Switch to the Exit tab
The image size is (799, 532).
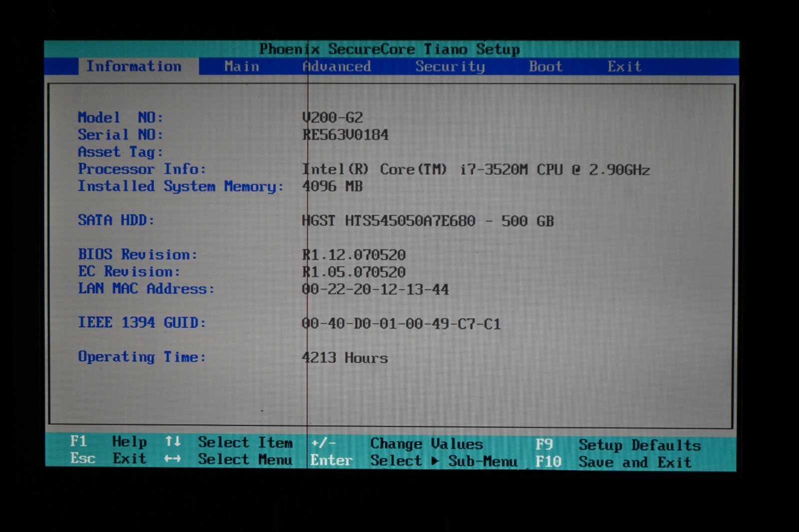[x=624, y=67]
